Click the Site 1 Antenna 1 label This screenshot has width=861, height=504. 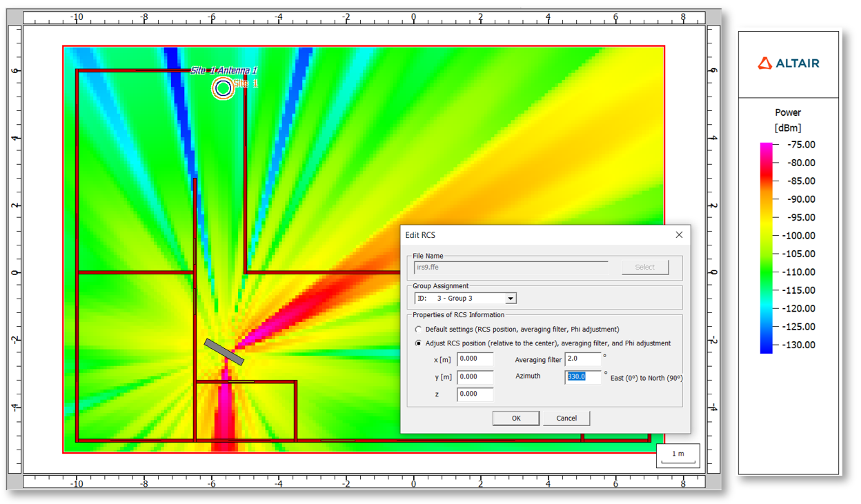[224, 70]
